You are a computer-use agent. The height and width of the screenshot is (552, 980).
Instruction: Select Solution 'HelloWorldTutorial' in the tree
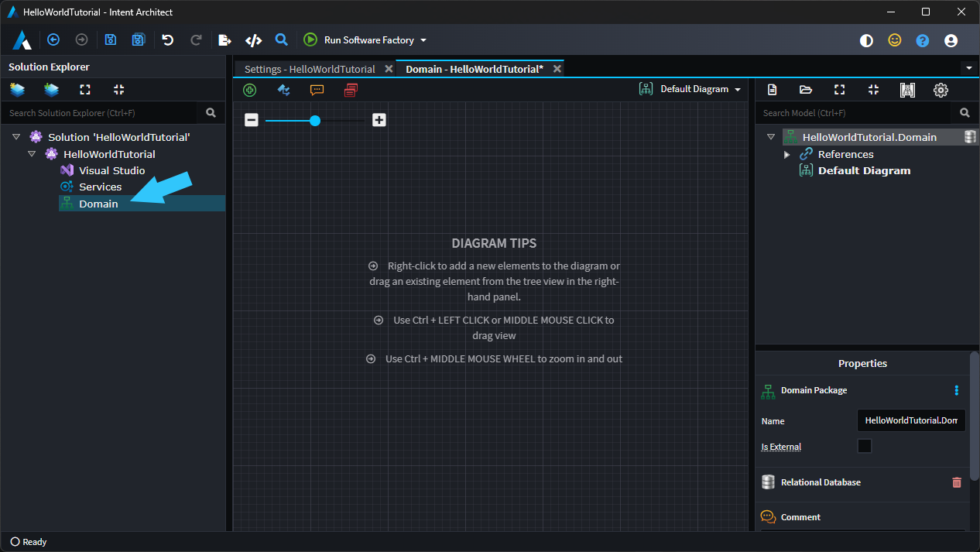point(118,137)
